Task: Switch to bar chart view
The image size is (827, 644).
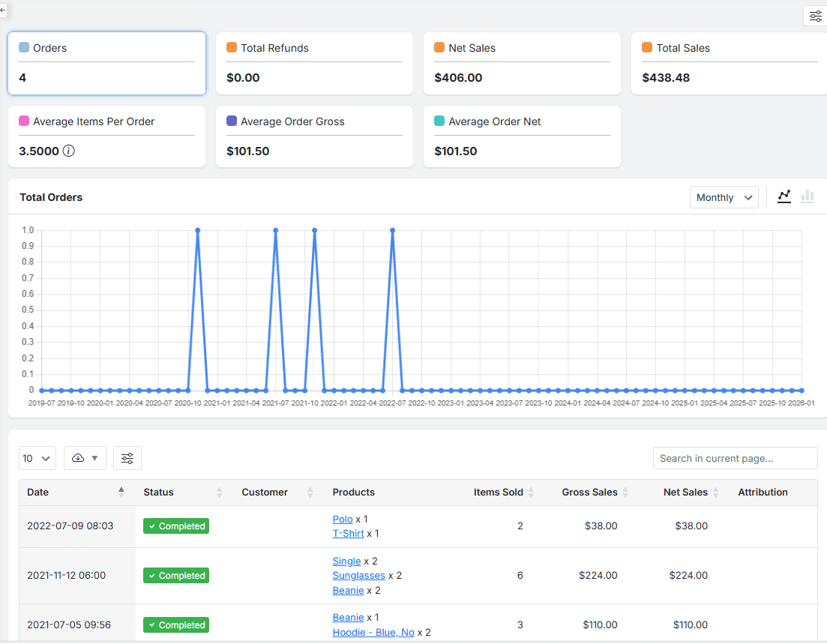Action: point(808,196)
